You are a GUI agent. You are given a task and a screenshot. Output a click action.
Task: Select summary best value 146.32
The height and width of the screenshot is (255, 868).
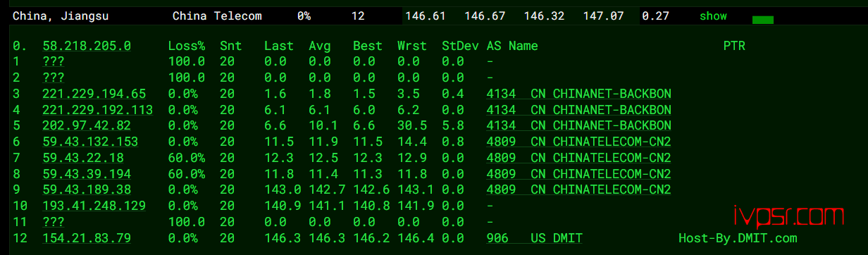coord(544,15)
